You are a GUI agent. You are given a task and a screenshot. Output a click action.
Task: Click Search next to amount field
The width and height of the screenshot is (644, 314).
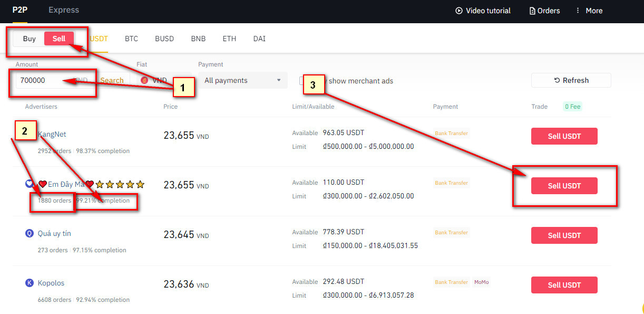tap(112, 81)
